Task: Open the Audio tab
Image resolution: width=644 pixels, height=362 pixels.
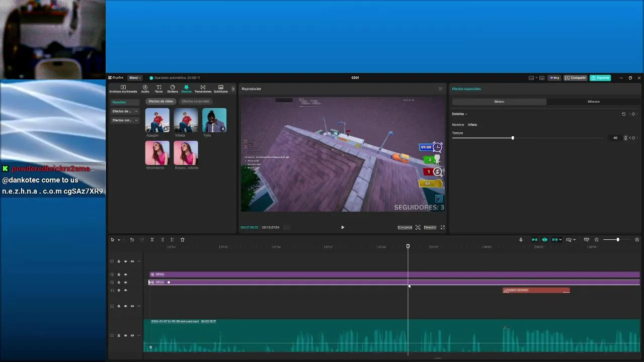Action: (x=145, y=89)
